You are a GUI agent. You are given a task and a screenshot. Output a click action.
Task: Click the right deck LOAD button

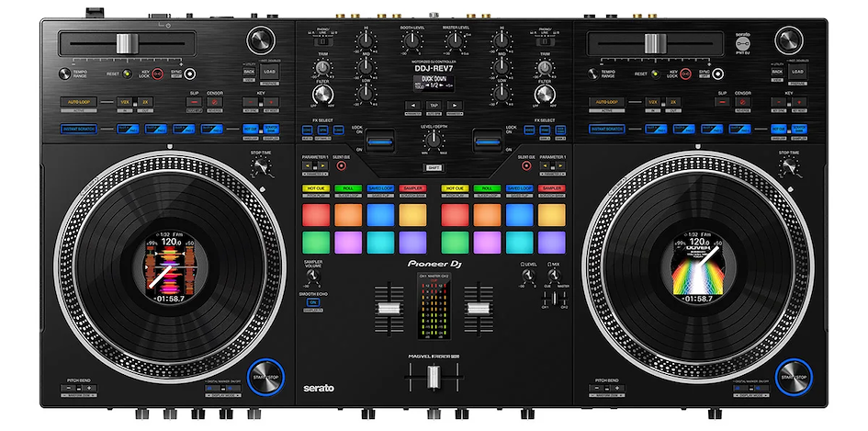click(x=797, y=72)
